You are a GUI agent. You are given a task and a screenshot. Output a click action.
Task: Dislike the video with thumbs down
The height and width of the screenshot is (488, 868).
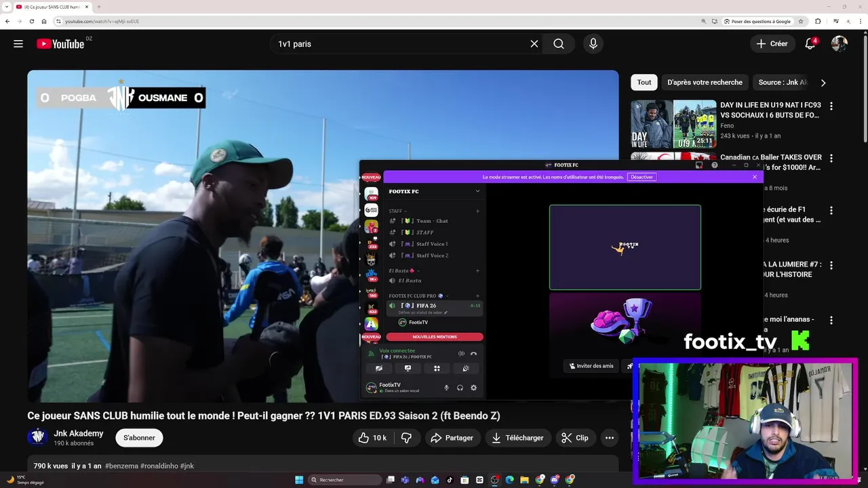point(406,438)
